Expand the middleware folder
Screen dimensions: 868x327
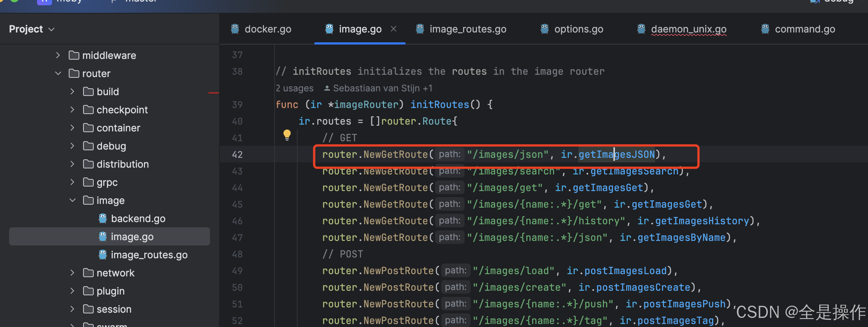(58, 55)
